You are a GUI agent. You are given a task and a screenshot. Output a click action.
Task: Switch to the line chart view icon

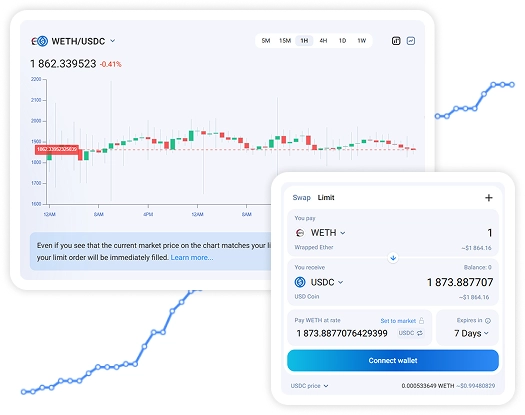[x=411, y=41]
